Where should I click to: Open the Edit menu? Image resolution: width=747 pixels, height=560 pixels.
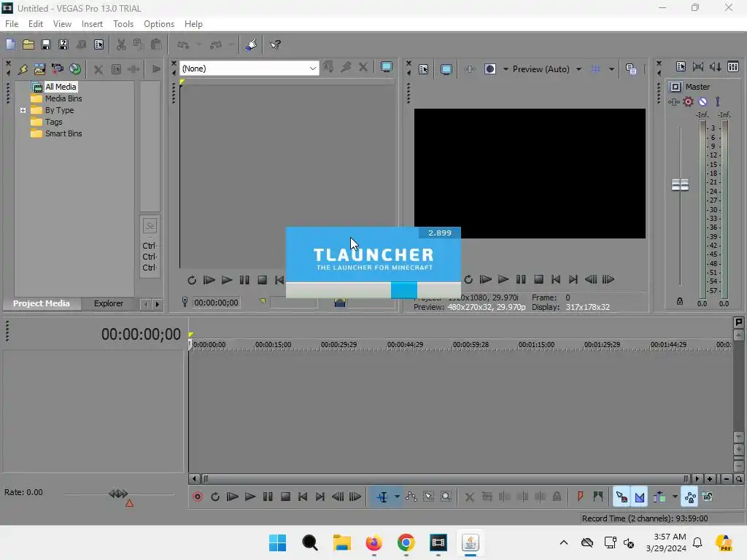click(36, 24)
